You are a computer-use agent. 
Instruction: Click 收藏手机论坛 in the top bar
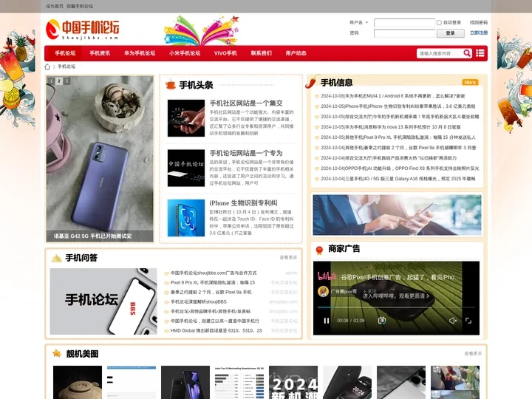[x=80, y=6]
